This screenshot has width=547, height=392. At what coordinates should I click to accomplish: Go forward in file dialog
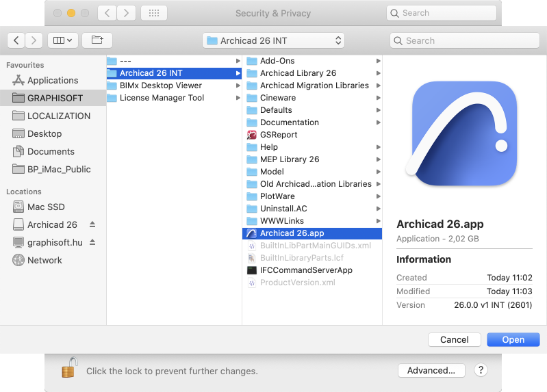coord(34,40)
